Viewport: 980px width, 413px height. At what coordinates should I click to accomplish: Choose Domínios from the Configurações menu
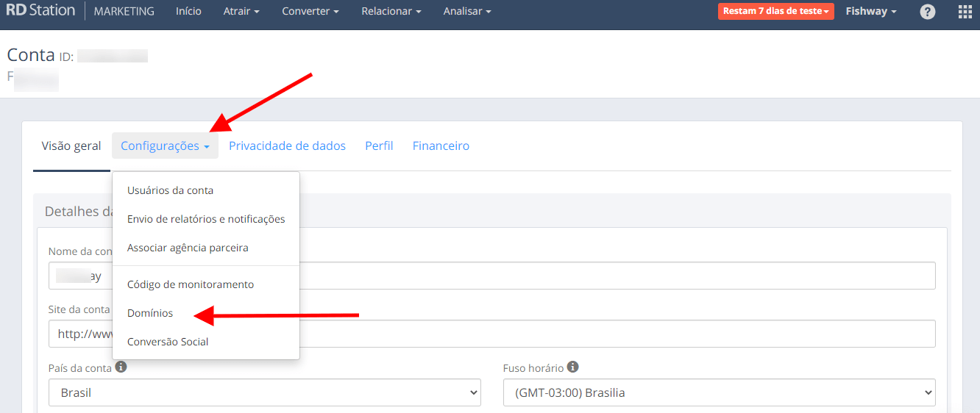click(150, 313)
